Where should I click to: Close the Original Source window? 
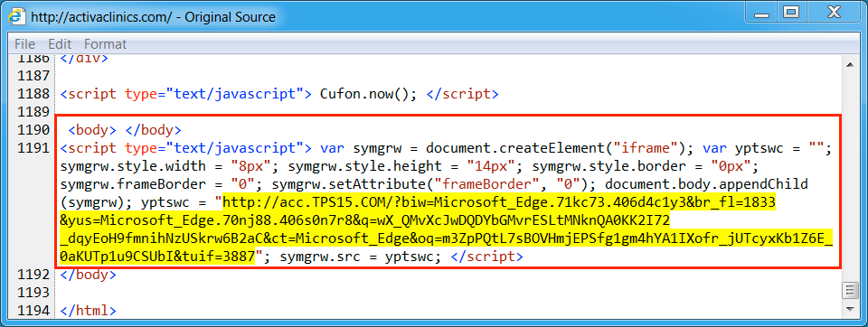pos(833,11)
